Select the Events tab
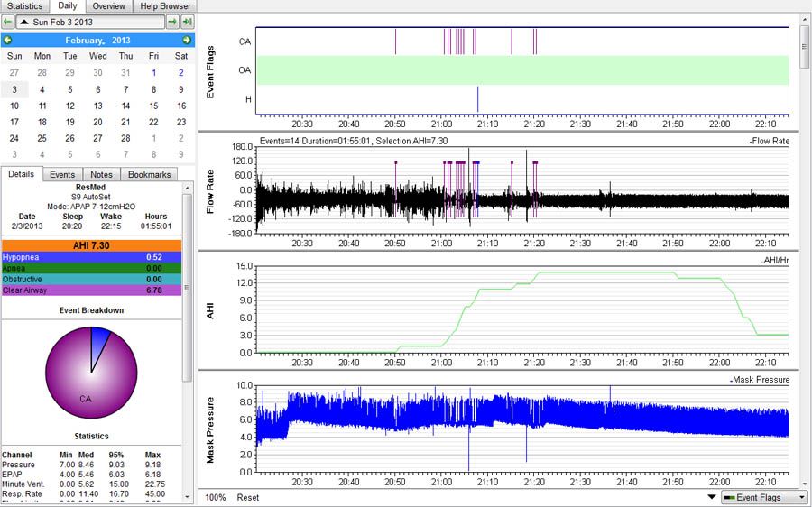The width and height of the screenshot is (812, 507). click(62, 174)
